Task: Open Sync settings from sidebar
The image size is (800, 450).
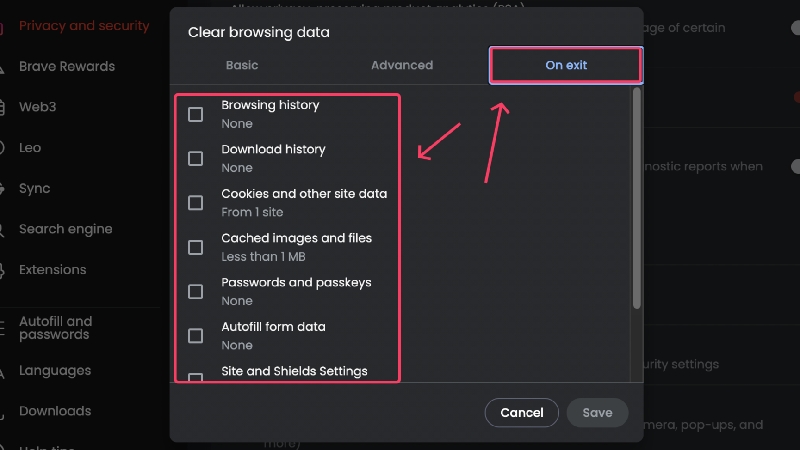Action: [x=34, y=188]
